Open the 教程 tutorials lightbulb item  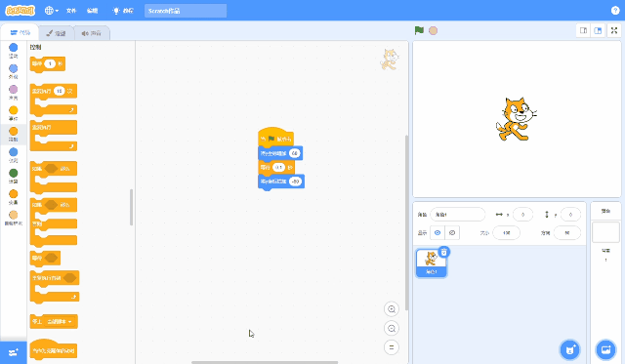tap(123, 11)
